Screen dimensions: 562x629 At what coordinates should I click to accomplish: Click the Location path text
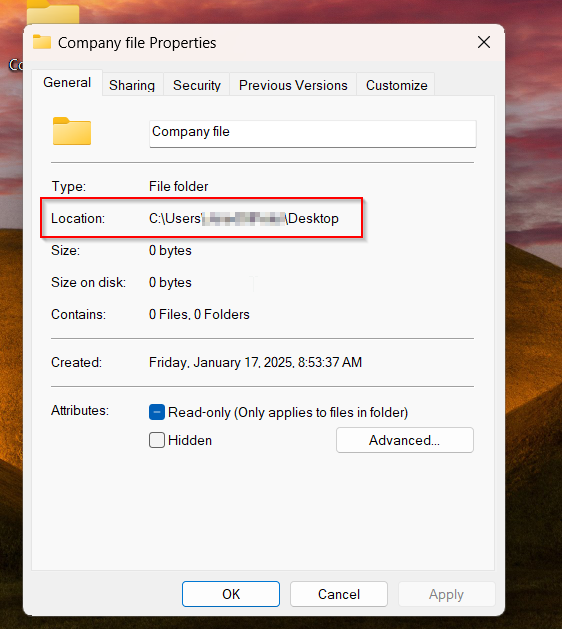tap(244, 219)
